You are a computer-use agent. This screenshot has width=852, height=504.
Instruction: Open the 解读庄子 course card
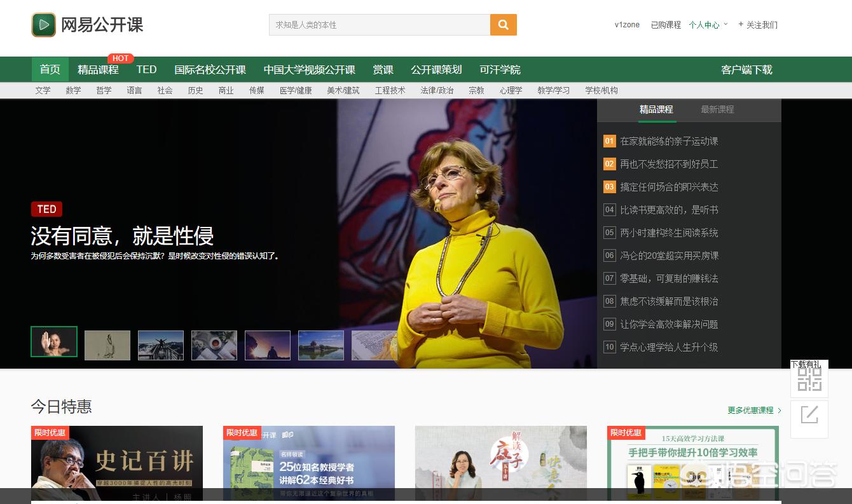[x=501, y=464]
